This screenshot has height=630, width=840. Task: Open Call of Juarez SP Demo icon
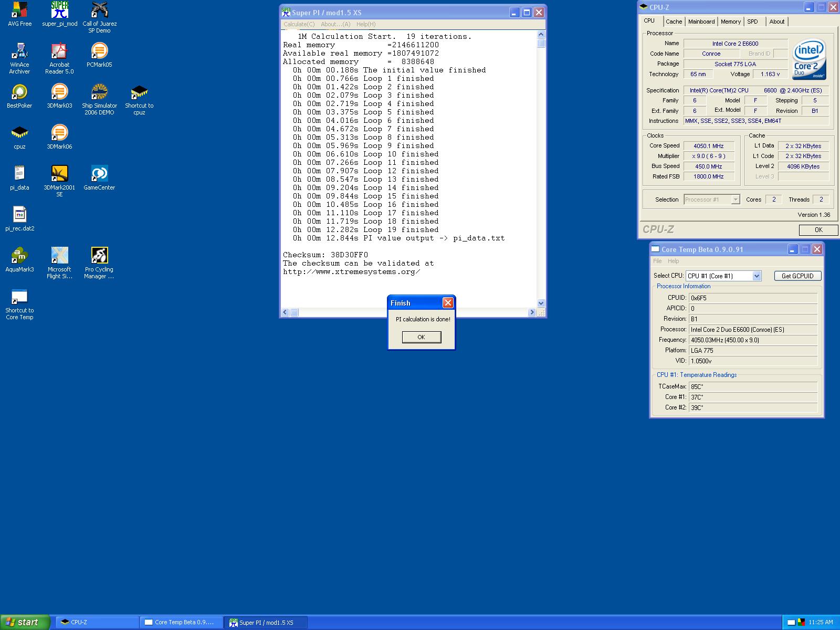tap(99, 17)
